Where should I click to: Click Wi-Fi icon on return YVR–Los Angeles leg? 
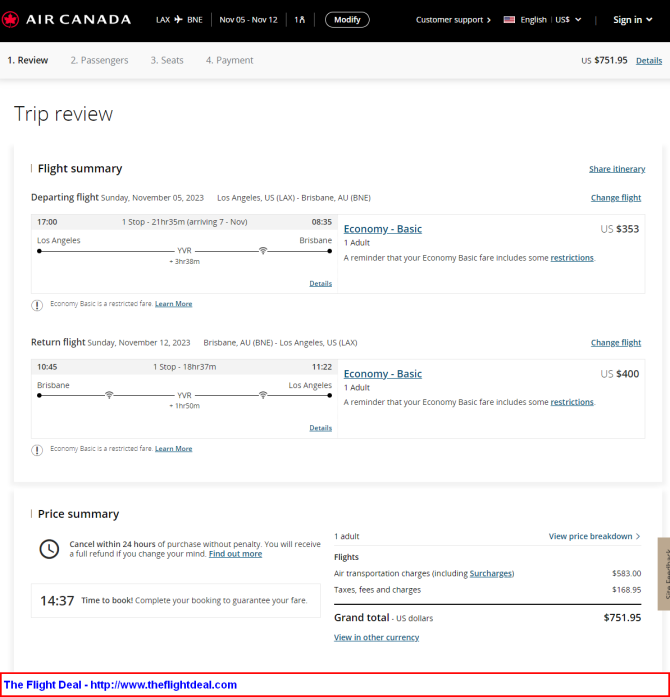point(263,395)
